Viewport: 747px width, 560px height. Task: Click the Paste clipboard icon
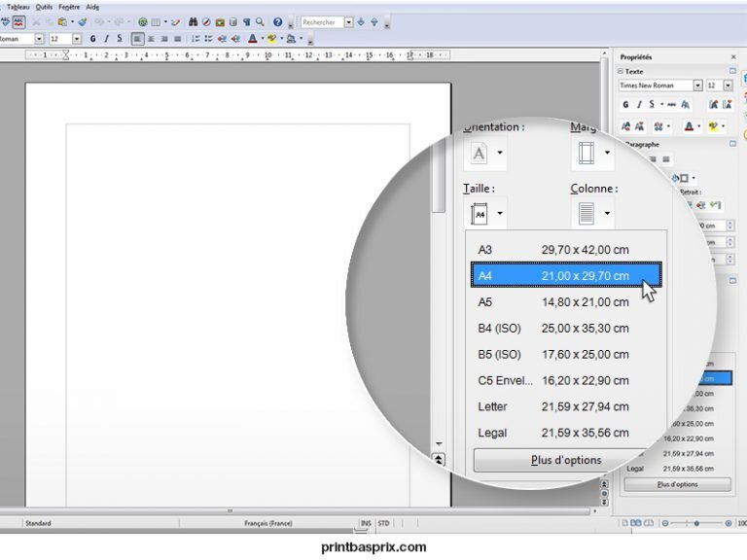pyautogui.click(x=62, y=22)
